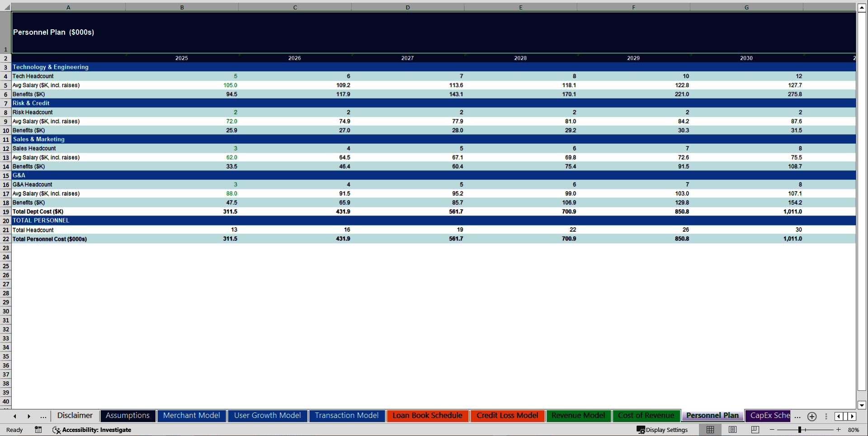Switch to Page Layout view
This screenshot has width=868, height=436.
coord(732,430)
